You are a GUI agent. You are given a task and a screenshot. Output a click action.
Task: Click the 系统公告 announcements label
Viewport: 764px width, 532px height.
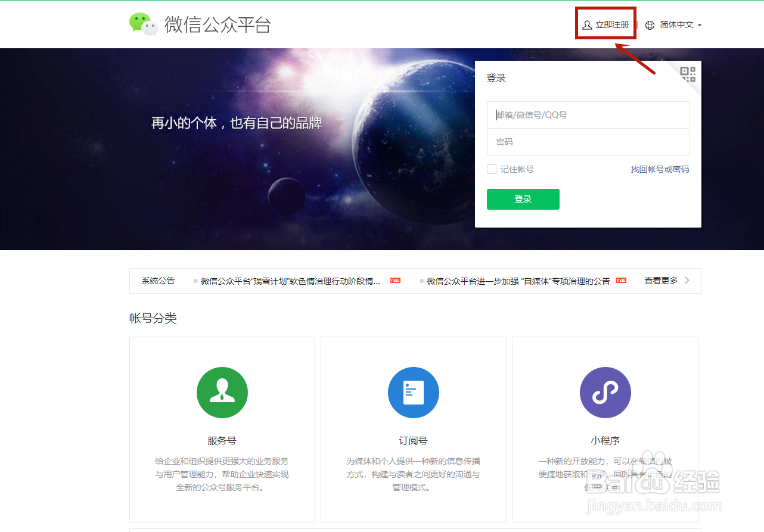pyautogui.click(x=158, y=280)
